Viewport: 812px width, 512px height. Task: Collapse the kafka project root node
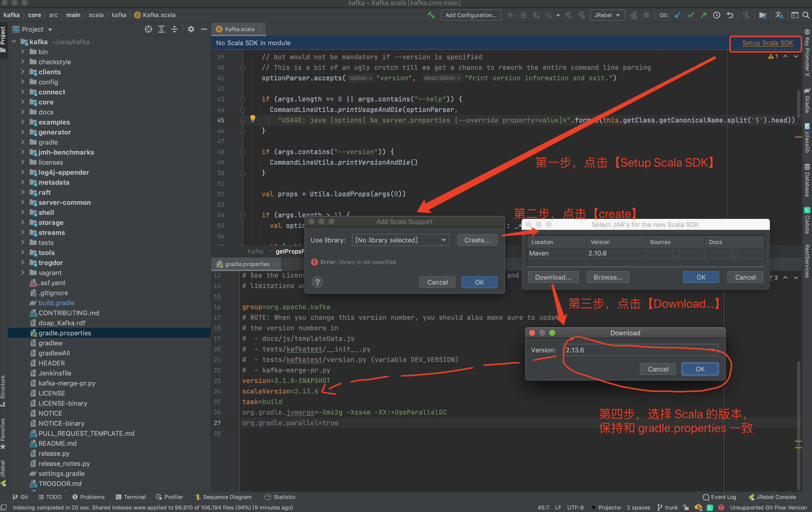[x=14, y=41]
